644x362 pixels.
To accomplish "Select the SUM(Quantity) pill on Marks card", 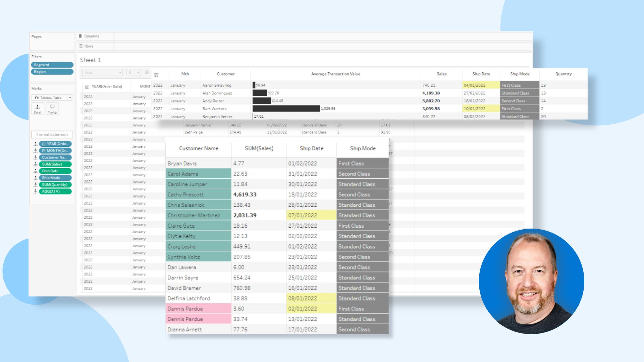I will [55, 185].
